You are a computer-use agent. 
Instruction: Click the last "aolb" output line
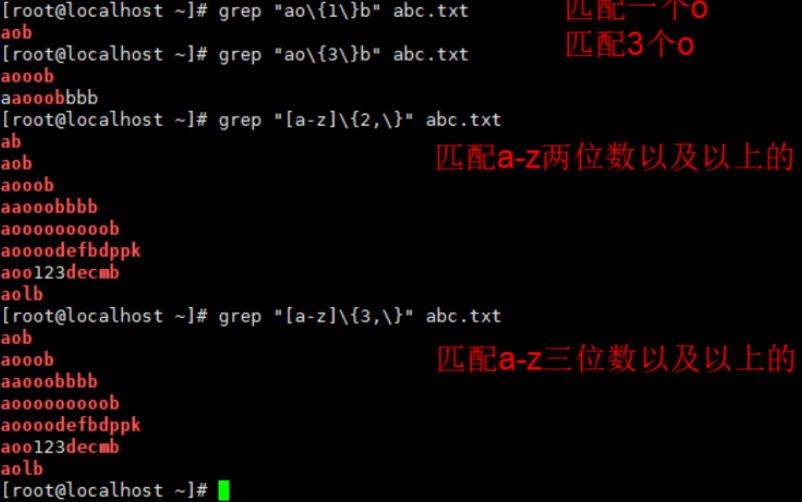(22, 468)
